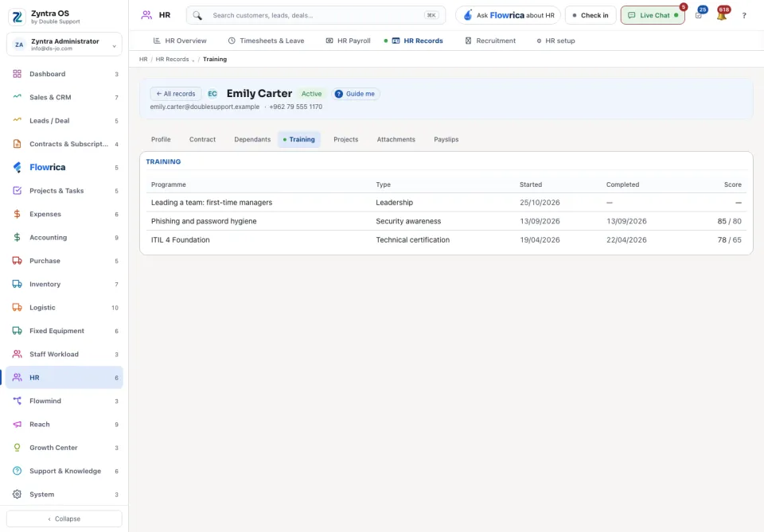Click the Reach megaphone icon in sidebar
Image resolution: width=764 pixels, height=532 pixels.
click(x=17, y=425)
